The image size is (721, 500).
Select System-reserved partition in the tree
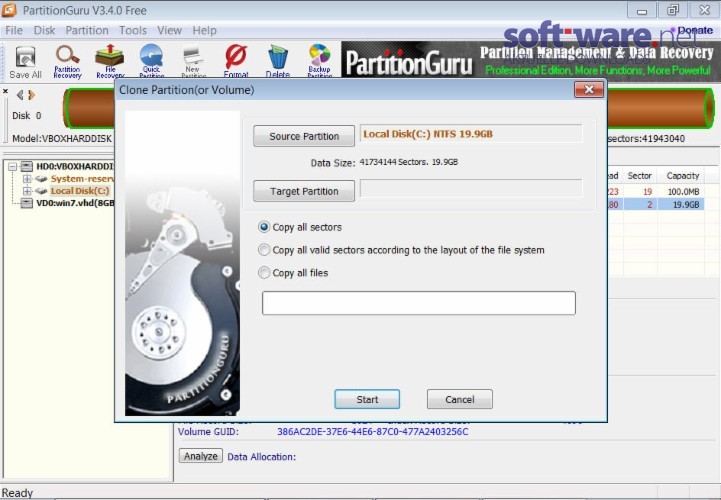coord(83,178)
